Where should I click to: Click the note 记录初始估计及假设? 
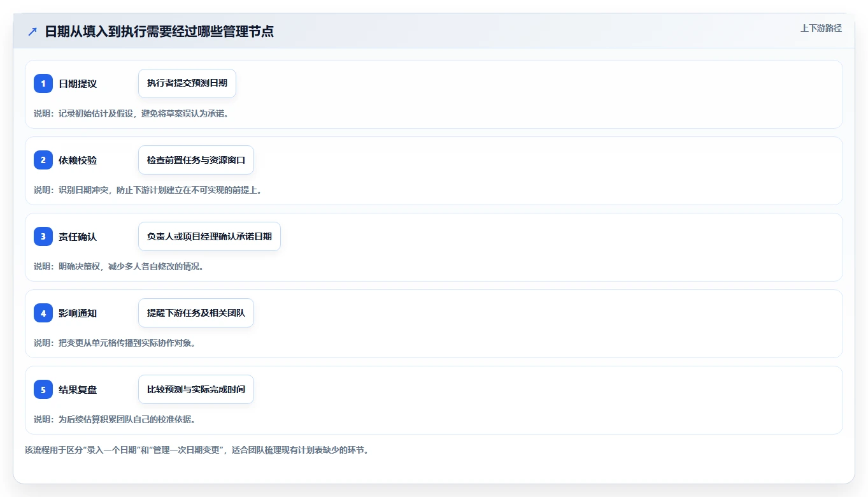pyautogui.click(x=131, y=113)
